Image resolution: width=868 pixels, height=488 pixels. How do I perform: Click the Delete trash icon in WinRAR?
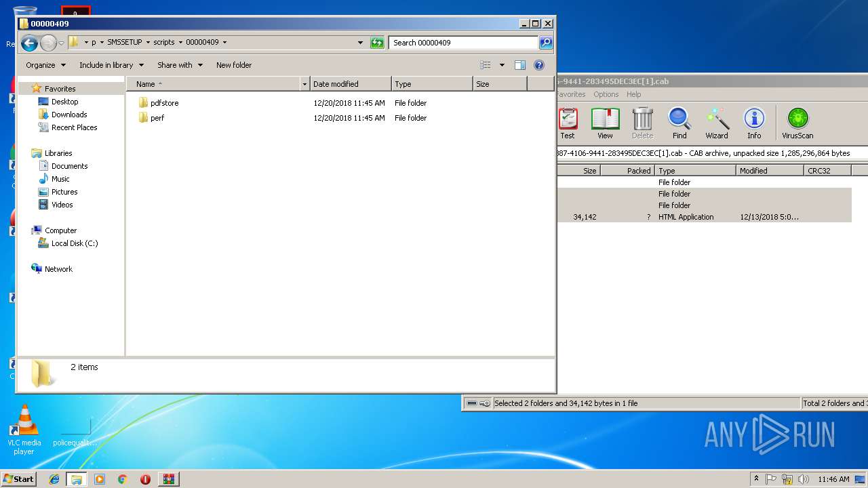point(642,123)
